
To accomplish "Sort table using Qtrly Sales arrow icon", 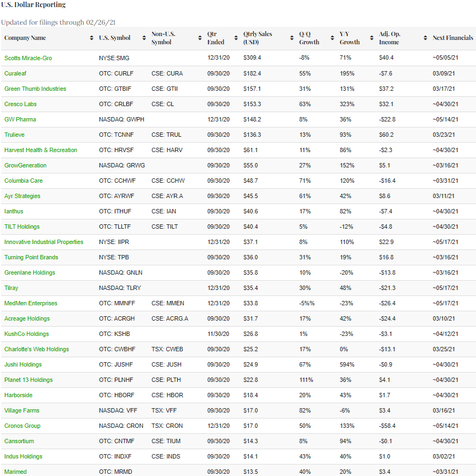I will click(x=292, y=38).
